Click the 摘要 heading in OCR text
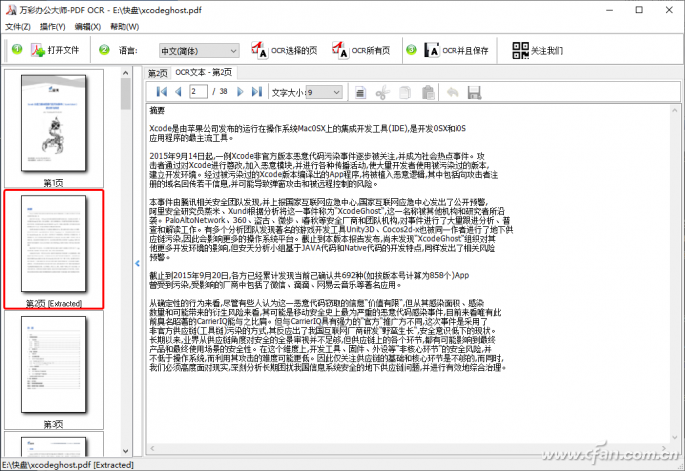The width and height of the screenshot is (685, 471). click(x=157, y=111)
